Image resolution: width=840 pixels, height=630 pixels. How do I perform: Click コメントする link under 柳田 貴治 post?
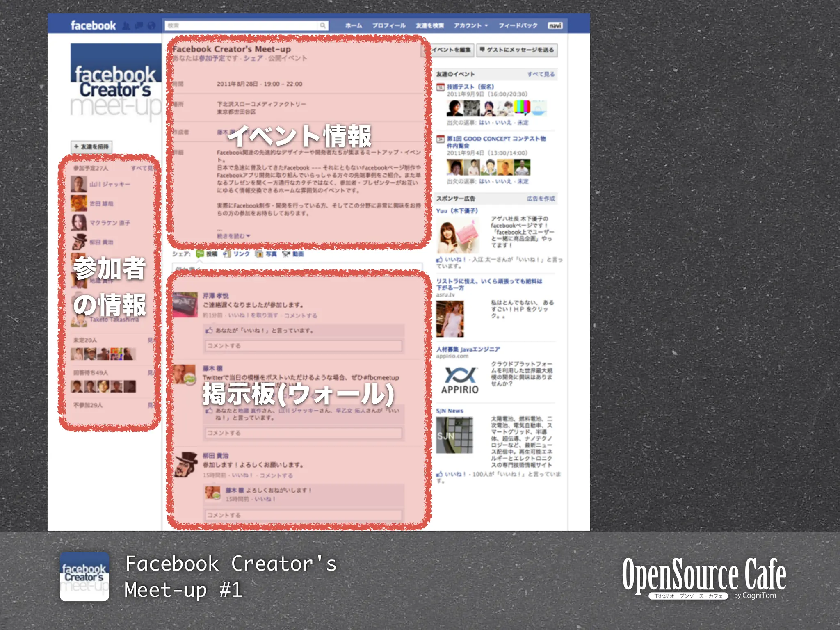pyautogui.click(x=276, y=475)
